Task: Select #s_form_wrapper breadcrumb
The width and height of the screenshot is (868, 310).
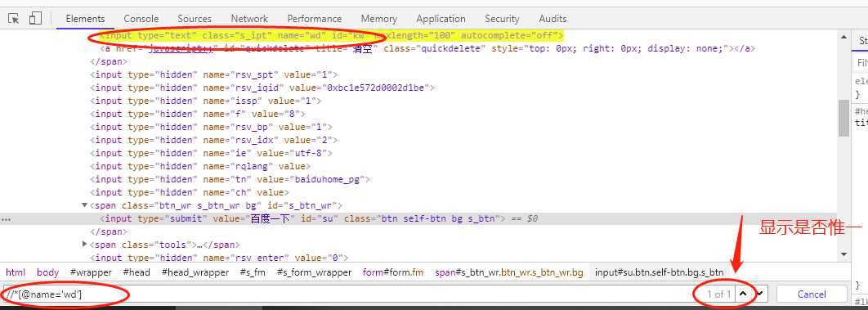Action: click(314, 272)
